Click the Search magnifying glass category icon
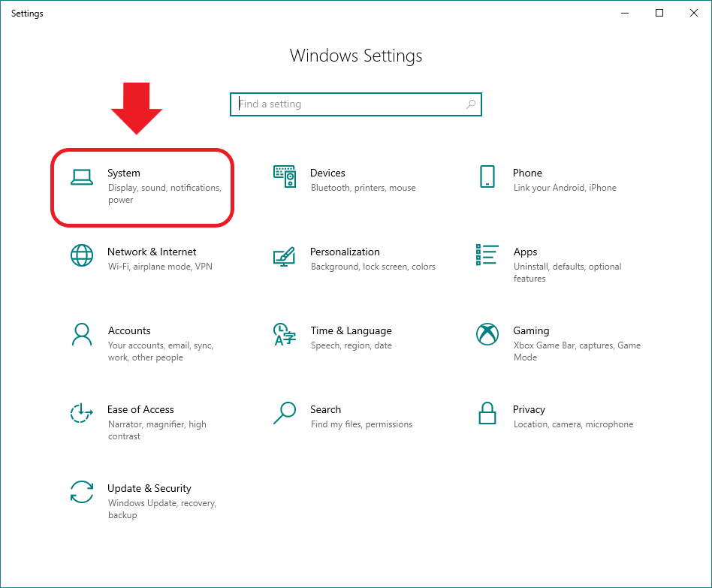 point(285,413)
